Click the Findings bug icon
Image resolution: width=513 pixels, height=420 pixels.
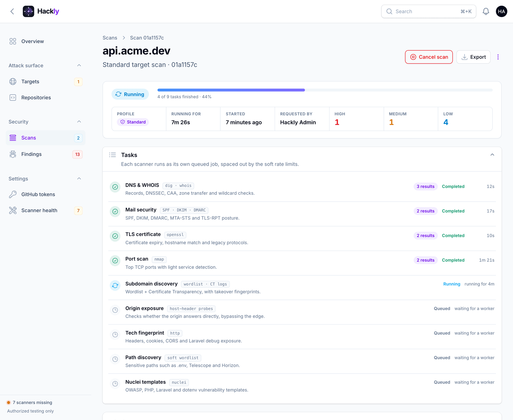13,154
